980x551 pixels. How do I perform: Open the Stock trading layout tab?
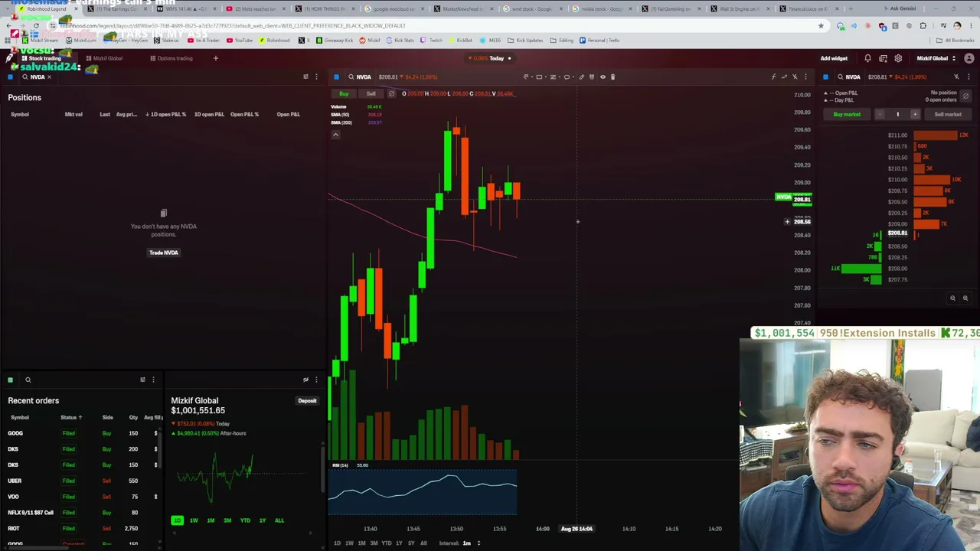[x=41, y=58]
